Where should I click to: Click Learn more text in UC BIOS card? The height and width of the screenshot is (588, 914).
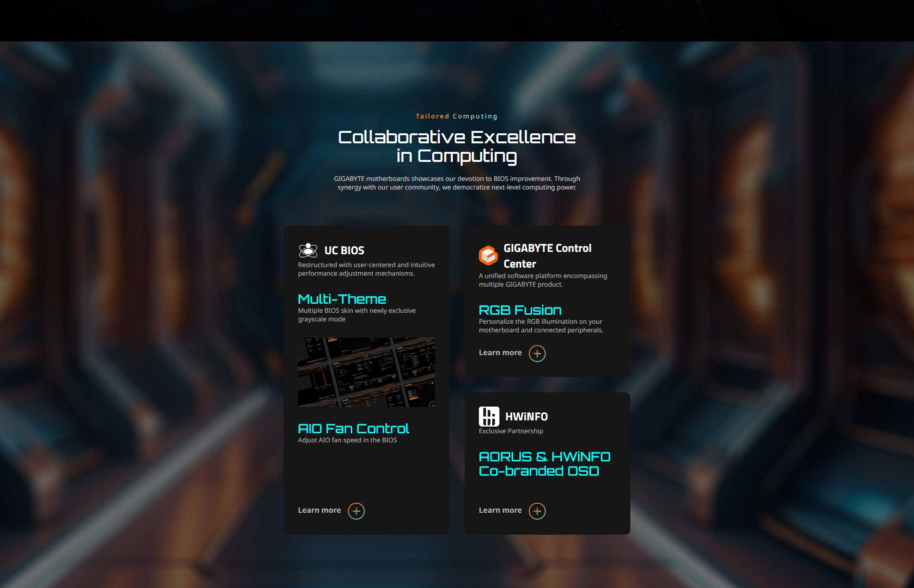(319, 510)
